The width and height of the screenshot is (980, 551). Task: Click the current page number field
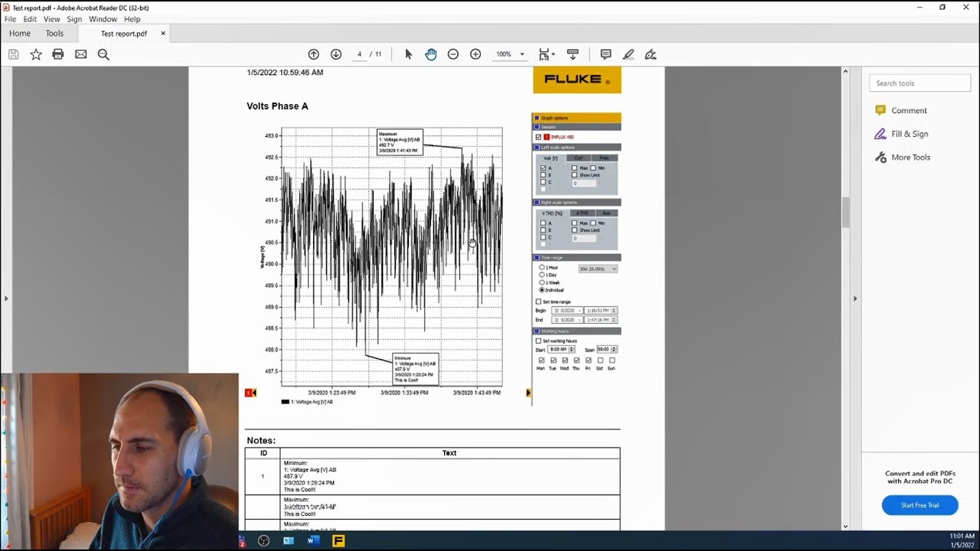(x=359, y=54)
